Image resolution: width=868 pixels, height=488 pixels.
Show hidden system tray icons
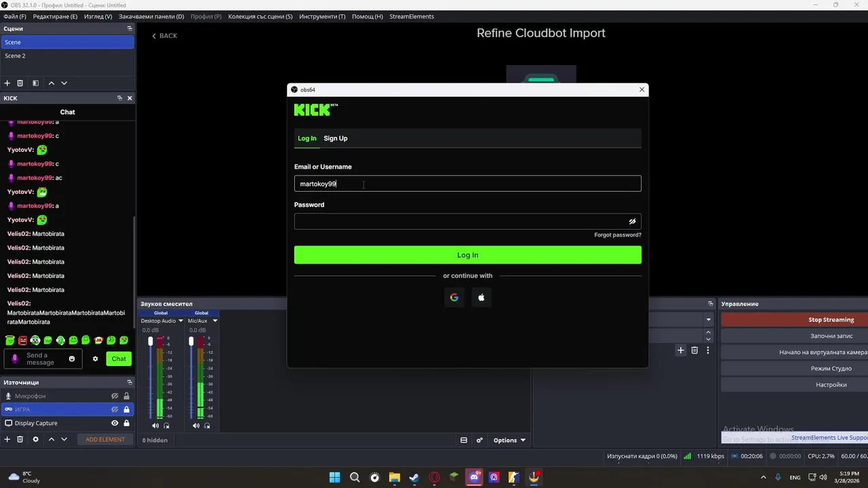tap(764, 477)
